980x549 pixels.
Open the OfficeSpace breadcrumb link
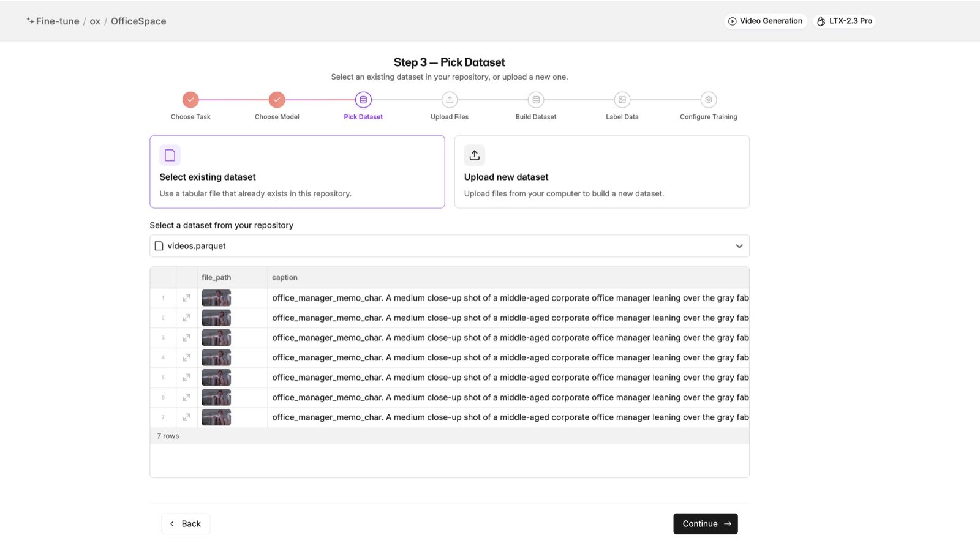(x=138, y=21)
